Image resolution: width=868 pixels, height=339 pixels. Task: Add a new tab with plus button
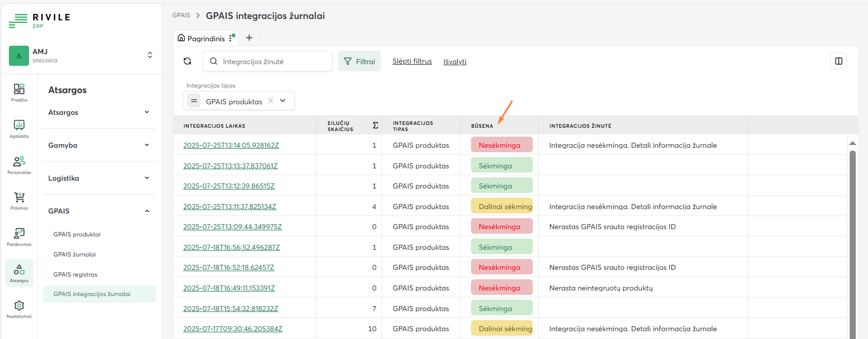[x=249, y=38]
